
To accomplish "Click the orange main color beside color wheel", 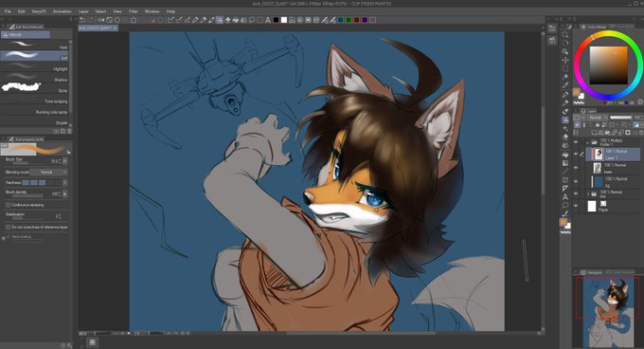I will point(576,92).
